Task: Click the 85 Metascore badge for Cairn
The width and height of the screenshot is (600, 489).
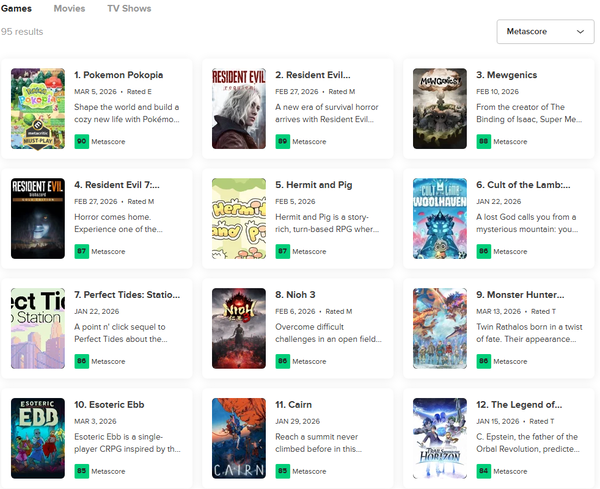Action: [282, 471]
